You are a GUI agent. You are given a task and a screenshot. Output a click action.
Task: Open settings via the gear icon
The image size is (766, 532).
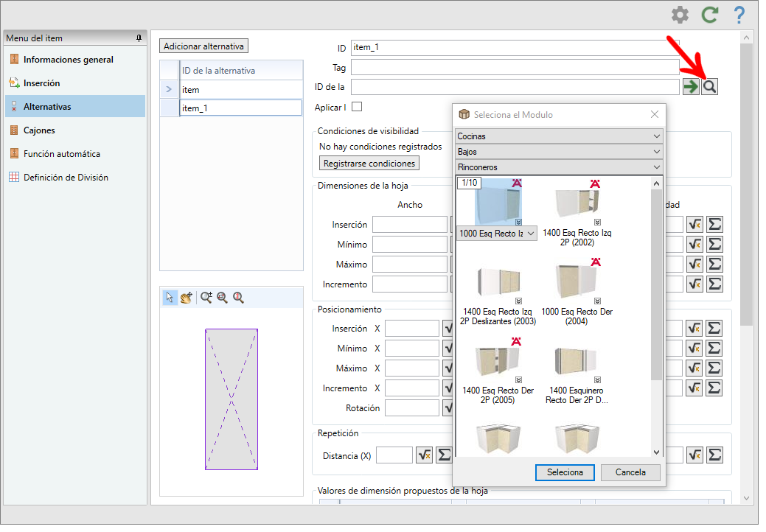[679, 15]
